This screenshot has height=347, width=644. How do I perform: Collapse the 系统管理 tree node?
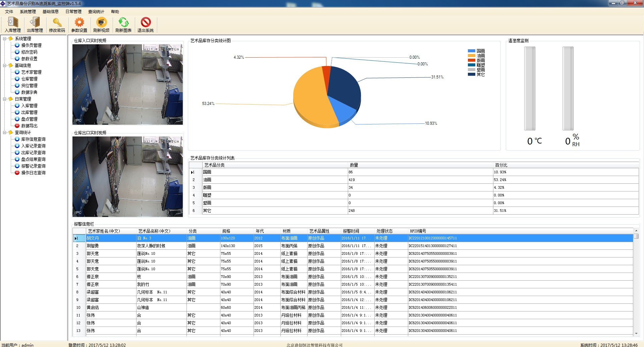[x=5, y=39]
